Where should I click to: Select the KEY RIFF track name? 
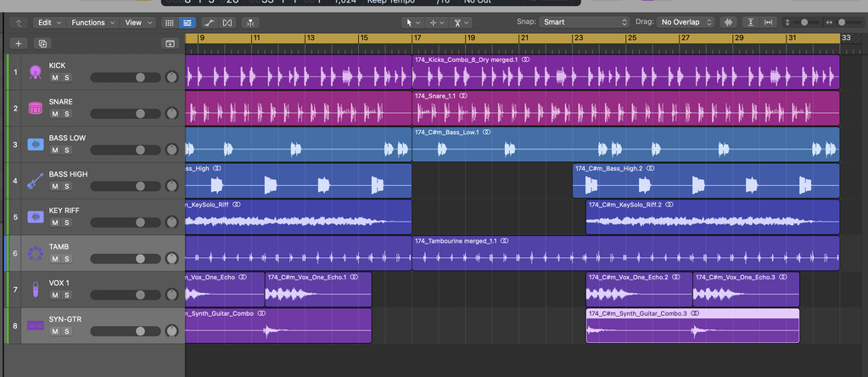coord(63,211)
